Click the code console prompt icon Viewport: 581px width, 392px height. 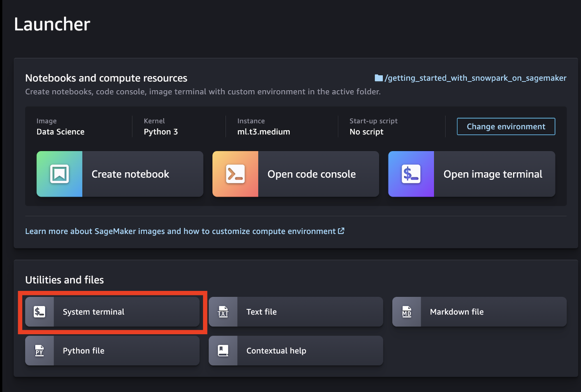tap(235, 174)
